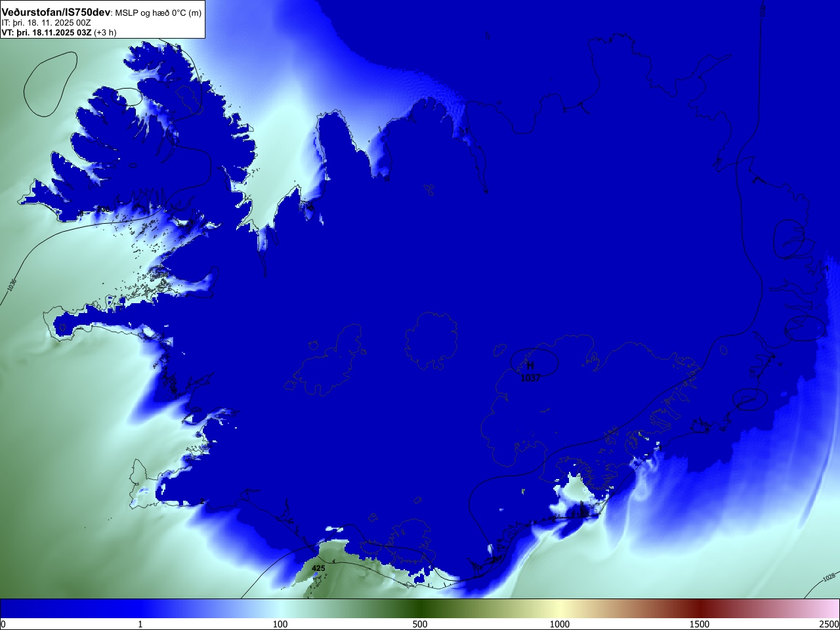This screenshot has width=840, height=630.
Task: Click the '2500' tick on color scale
Action: point(829,624)
